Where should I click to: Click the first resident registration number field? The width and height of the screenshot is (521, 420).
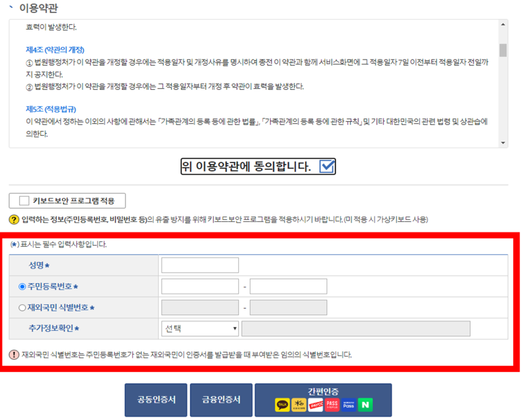(x=199, y=286)
